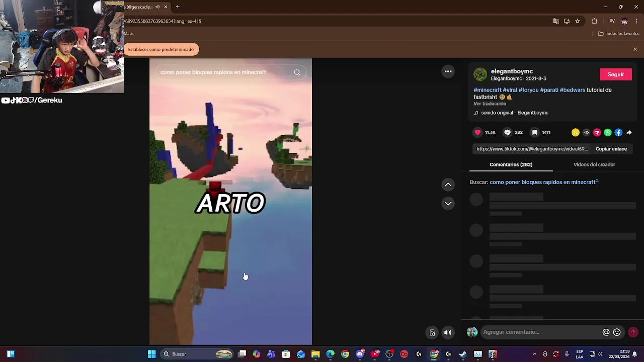Open the #foryou hashtag
Screen dimensions: 644x362
(528, 90)
